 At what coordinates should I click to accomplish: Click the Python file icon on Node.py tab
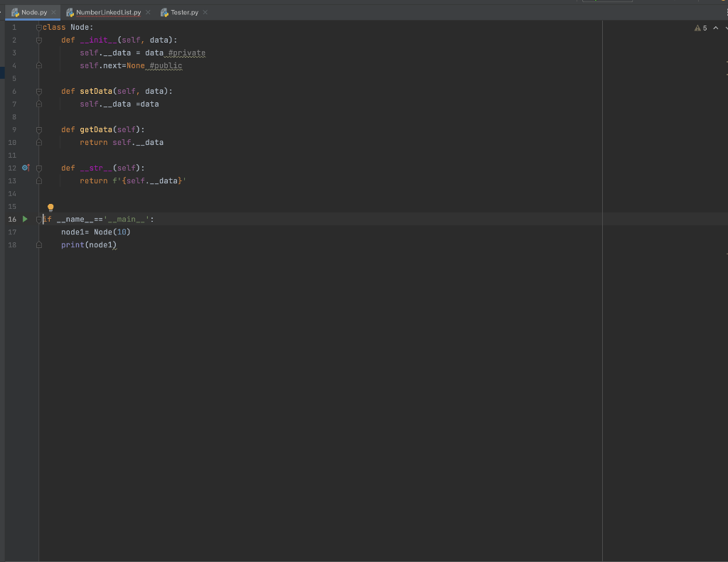click(14, 11)
